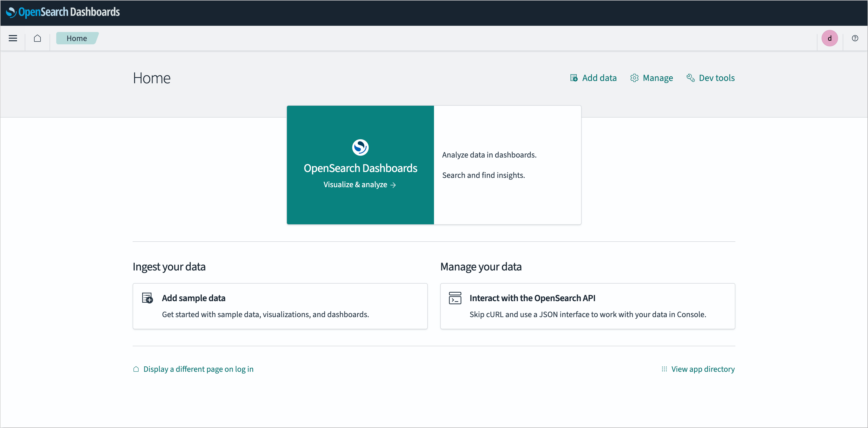Click the house icon beside the log in page link
Image resolution: width=868 pixels, height=428 pixels.
[136, 369]
